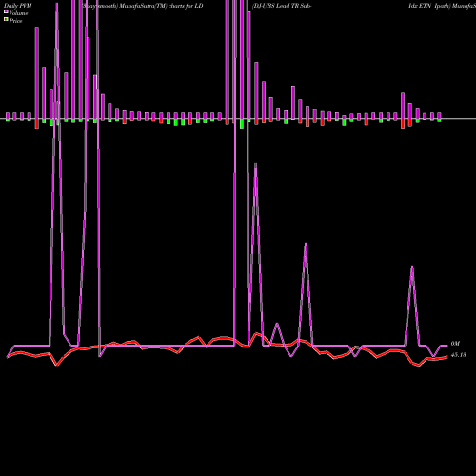Click the Price legend color swatch
Viewport: 476px width, 476px height.
6,20
